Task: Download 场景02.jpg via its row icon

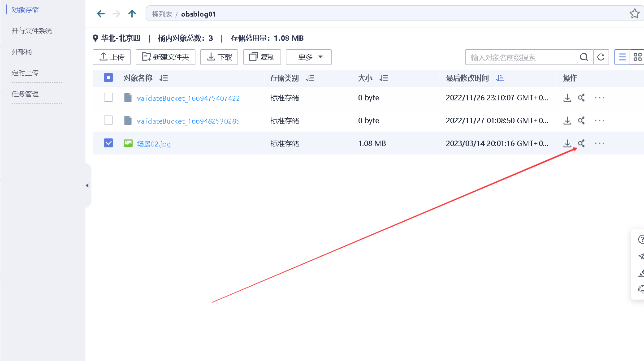Action: tap(567, 143)
